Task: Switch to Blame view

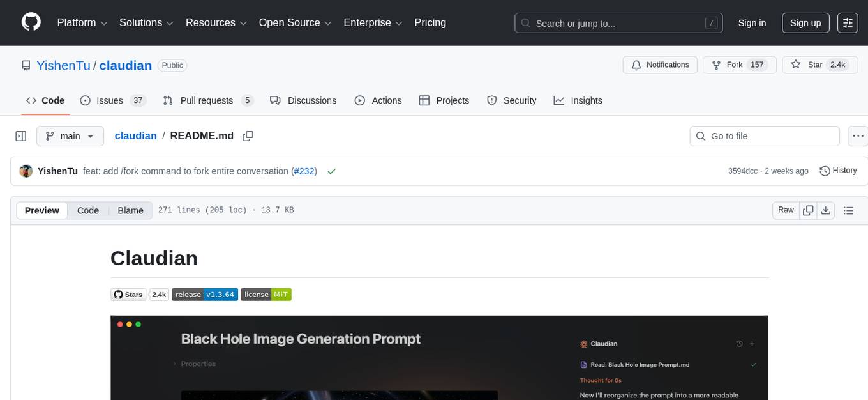Action: pos(130,210)
